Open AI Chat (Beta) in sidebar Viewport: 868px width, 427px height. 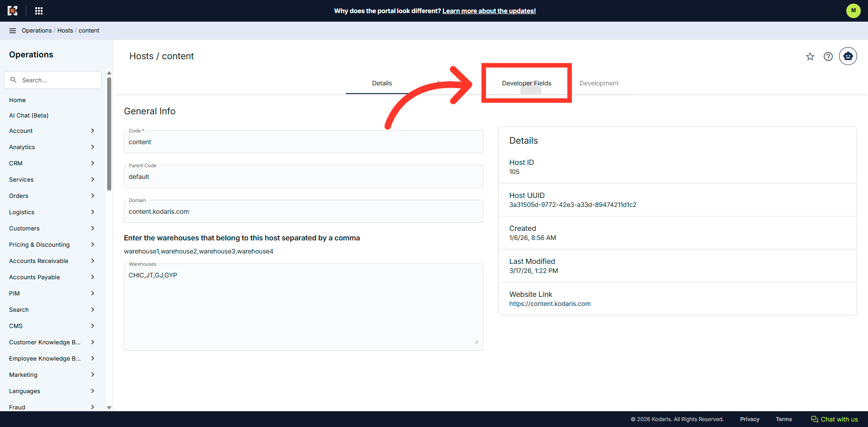pyautogui.click(x=29, y=115)
